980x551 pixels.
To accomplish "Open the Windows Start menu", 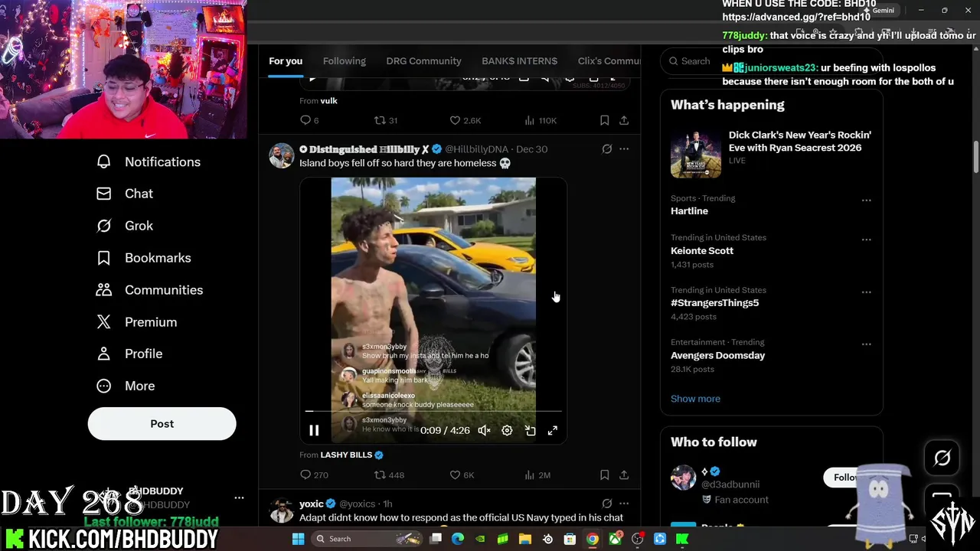I will point(299,540).
